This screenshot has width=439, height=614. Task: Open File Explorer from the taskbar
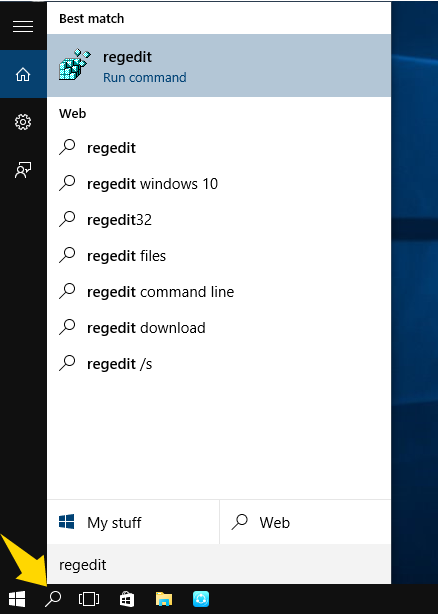click(x=164, y=599)
